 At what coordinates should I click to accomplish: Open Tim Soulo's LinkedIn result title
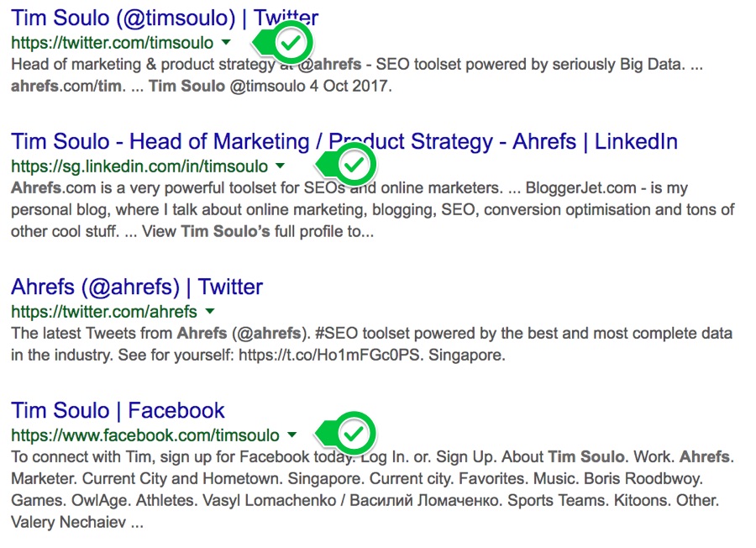tap(344, 141)
